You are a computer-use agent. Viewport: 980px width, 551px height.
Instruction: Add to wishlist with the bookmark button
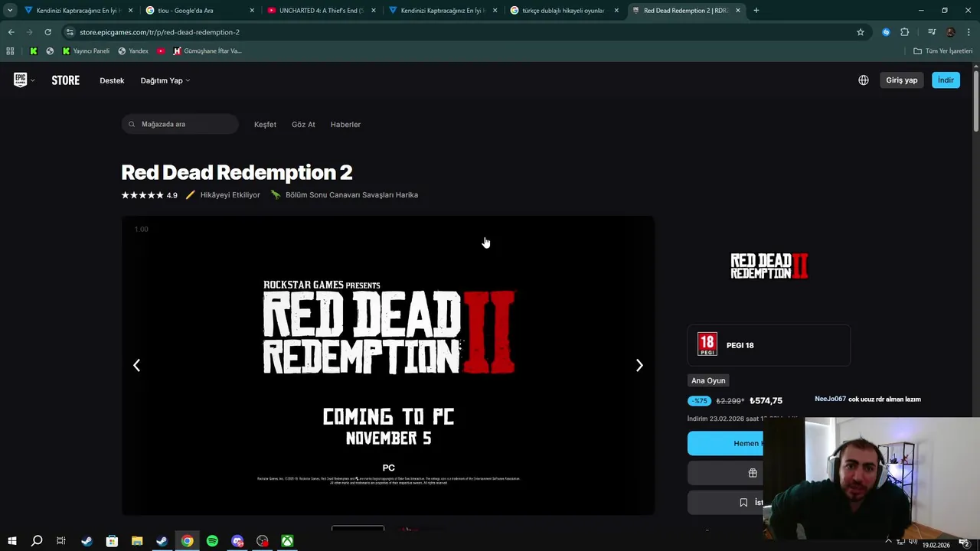point(725,503)
